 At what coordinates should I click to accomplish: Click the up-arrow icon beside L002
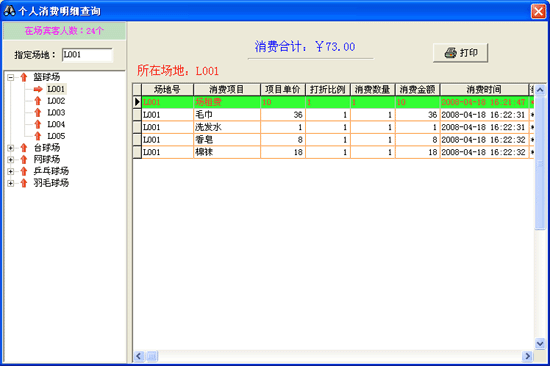pos(38,101)
